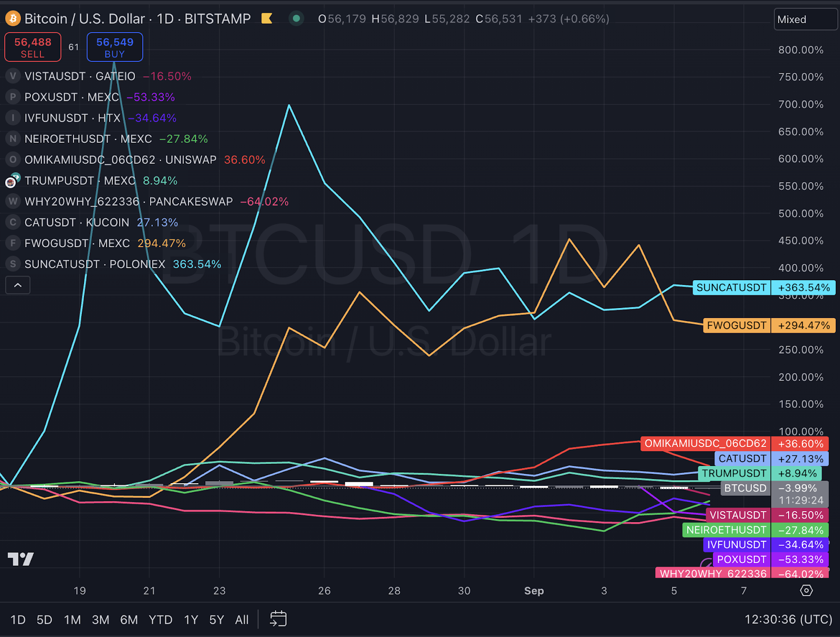Click the TradingView logo
840x637 pixels.
pyautogui.click(x=21, y=559)
